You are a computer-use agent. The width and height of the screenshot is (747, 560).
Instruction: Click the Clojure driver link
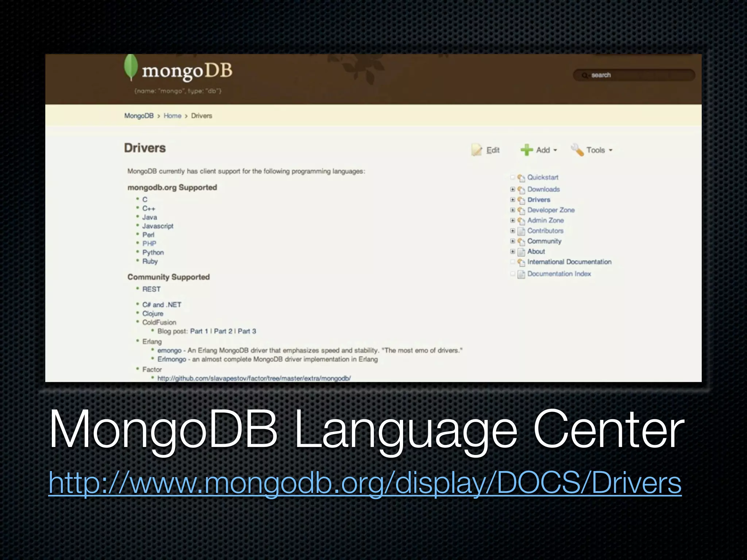point(152,314)
